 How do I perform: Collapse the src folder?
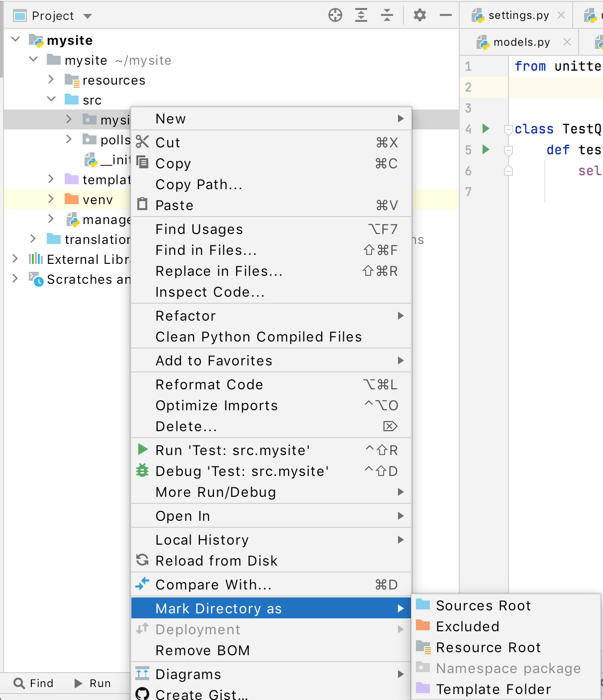point(51,99)
